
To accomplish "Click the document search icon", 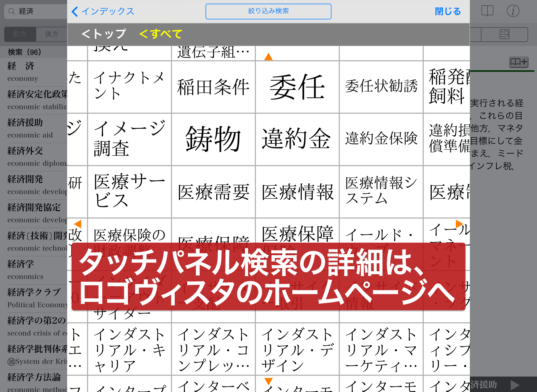I will point(504,34).
